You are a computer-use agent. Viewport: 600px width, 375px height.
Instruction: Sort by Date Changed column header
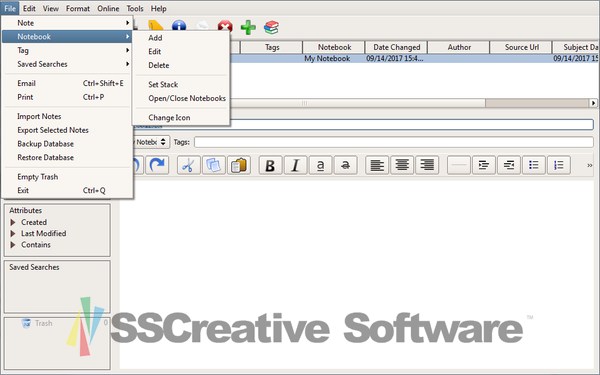click(396, 47)
